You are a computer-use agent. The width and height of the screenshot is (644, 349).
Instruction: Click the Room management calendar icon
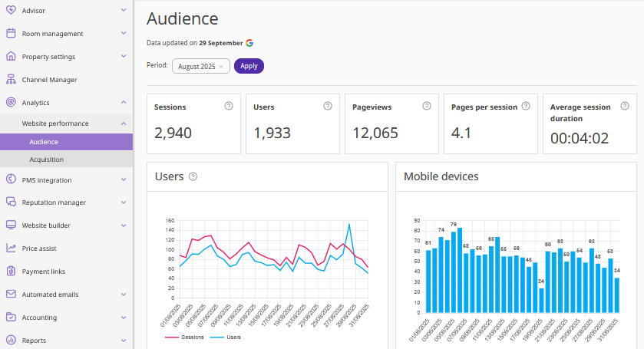11,33
